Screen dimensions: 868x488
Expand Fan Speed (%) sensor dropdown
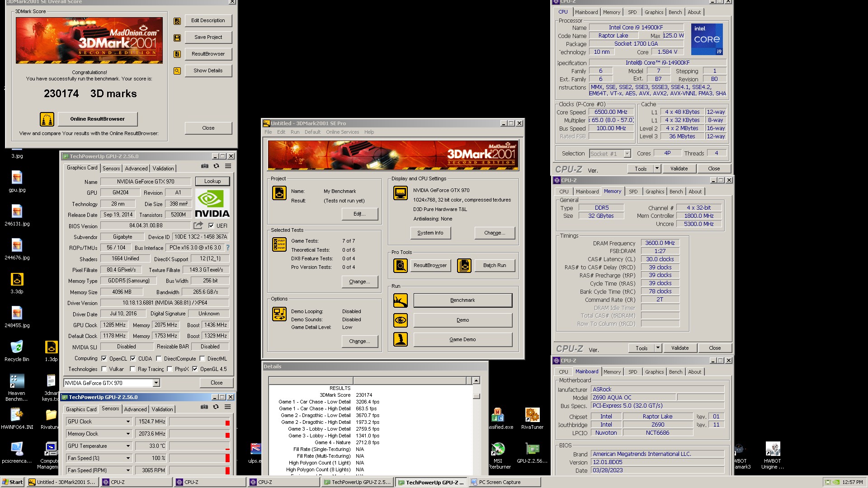pyautogui.click(x=128, y=458)
